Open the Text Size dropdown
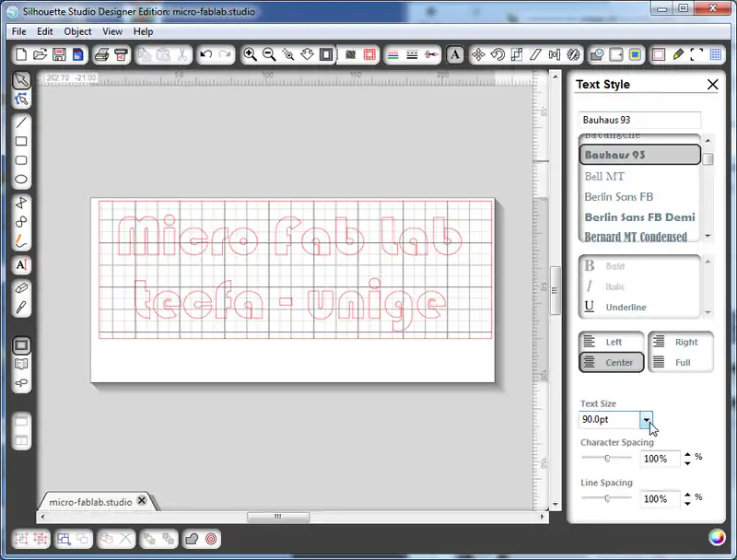Screen dimensions: 737x560 tap(647, 420)
